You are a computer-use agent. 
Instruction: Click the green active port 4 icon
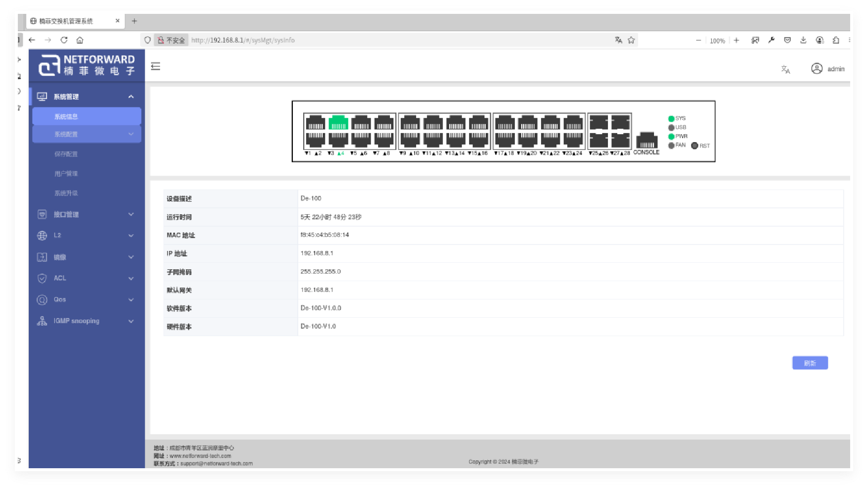[338, 123]
